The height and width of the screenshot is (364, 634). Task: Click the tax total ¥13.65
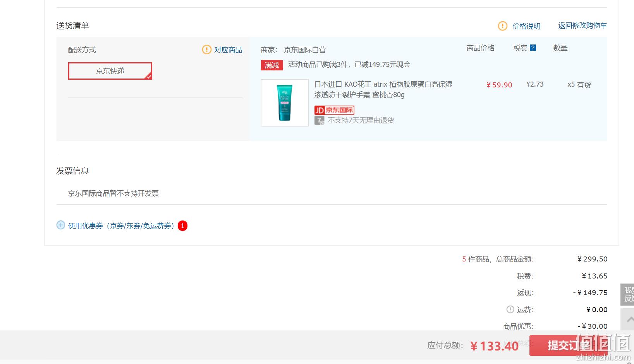(594, 276)
